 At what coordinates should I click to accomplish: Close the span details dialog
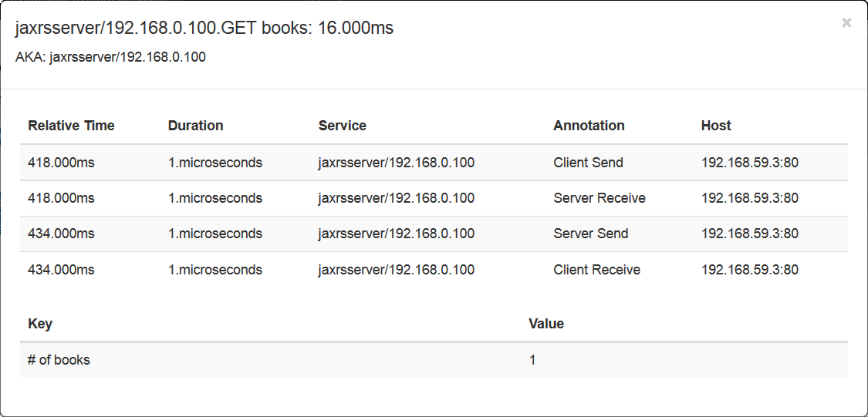pyautogui.click(x=846, y=23)
